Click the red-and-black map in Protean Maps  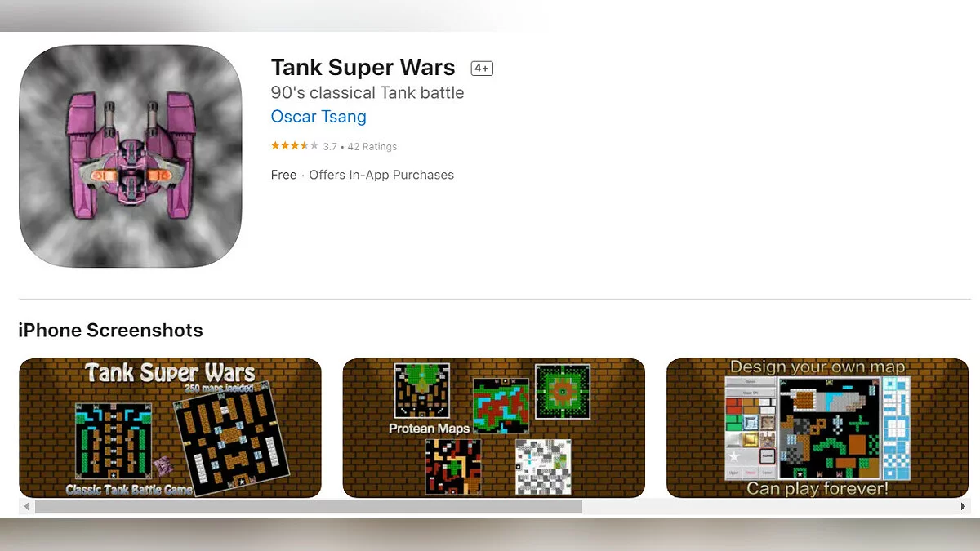click(x=453, y=467)
